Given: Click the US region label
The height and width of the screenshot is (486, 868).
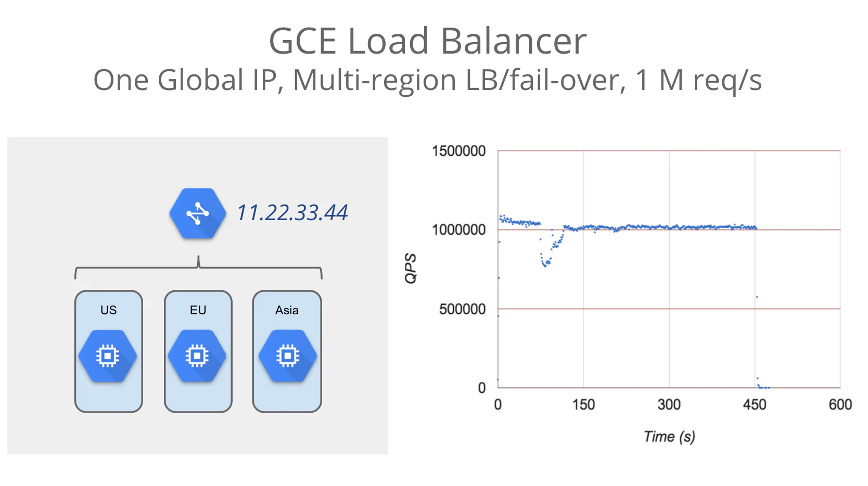Looking at the screenshot, I should click(108, 310).
